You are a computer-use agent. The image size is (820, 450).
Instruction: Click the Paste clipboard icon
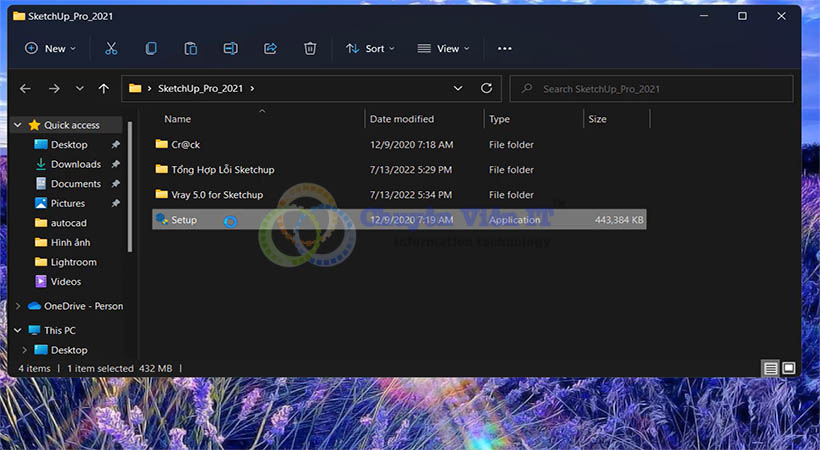(x=191, y=48)
